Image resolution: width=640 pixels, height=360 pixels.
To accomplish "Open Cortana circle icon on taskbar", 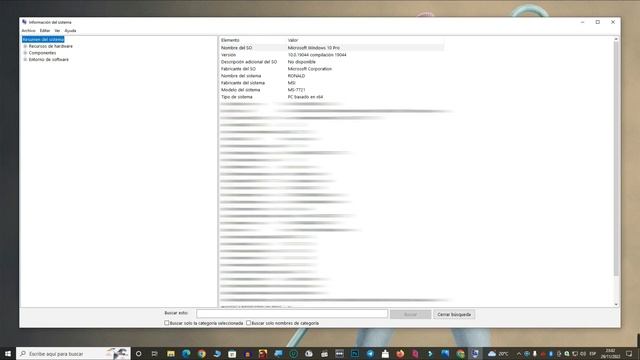I will tap(138, 353).
